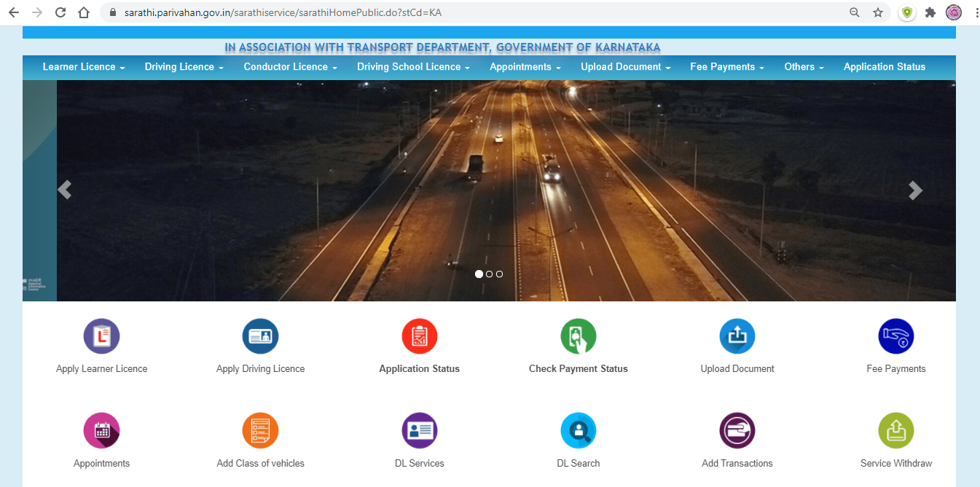Click the Check Payment Status label

pos(579,369)
